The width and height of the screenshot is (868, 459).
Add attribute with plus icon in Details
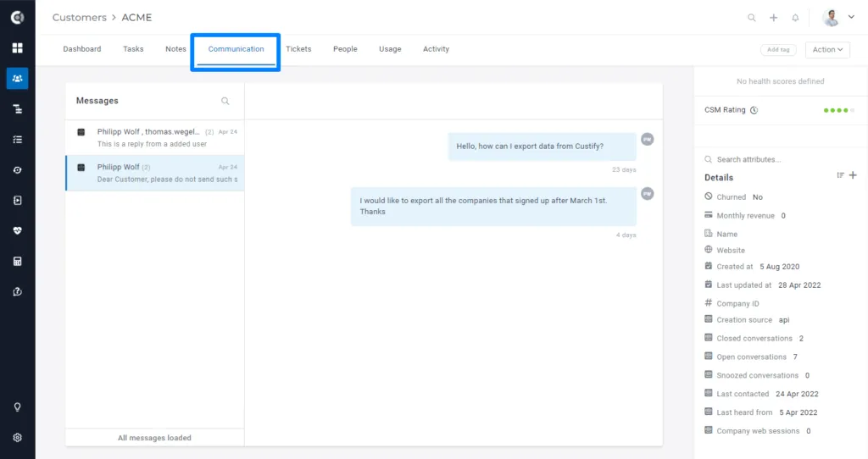[x=853, y=175]
